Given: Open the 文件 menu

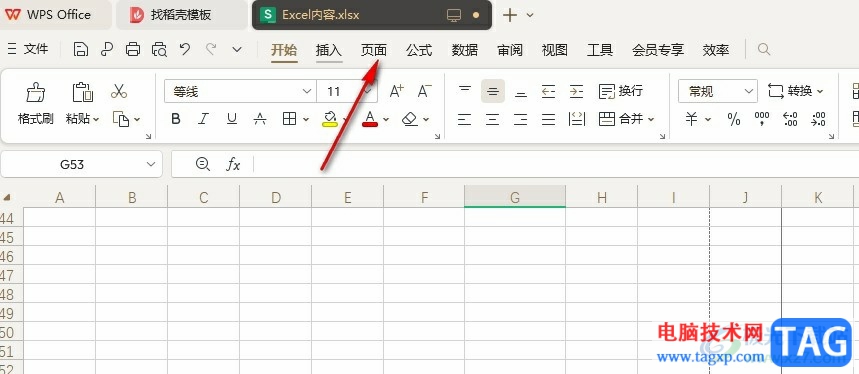Looking at the screenshot, I should 28,50.
